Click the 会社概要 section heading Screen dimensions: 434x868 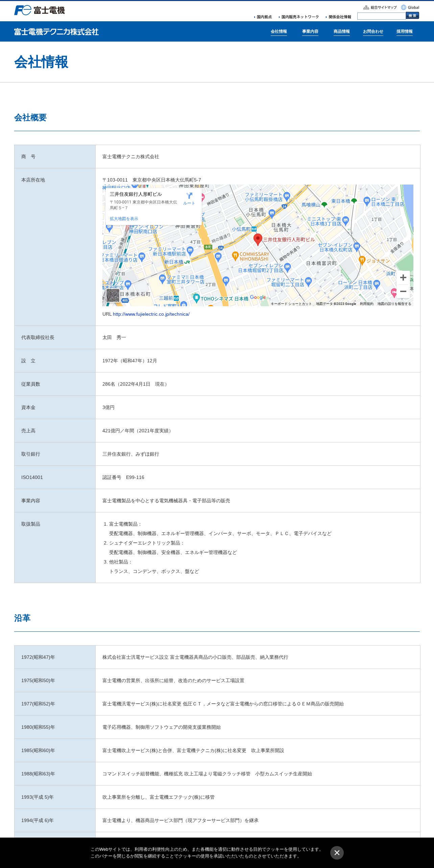coord(30,118)
